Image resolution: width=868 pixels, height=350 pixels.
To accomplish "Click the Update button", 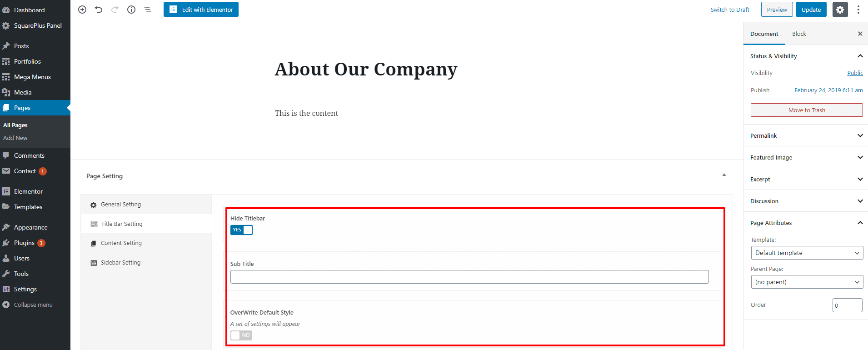I will [811, 9].
